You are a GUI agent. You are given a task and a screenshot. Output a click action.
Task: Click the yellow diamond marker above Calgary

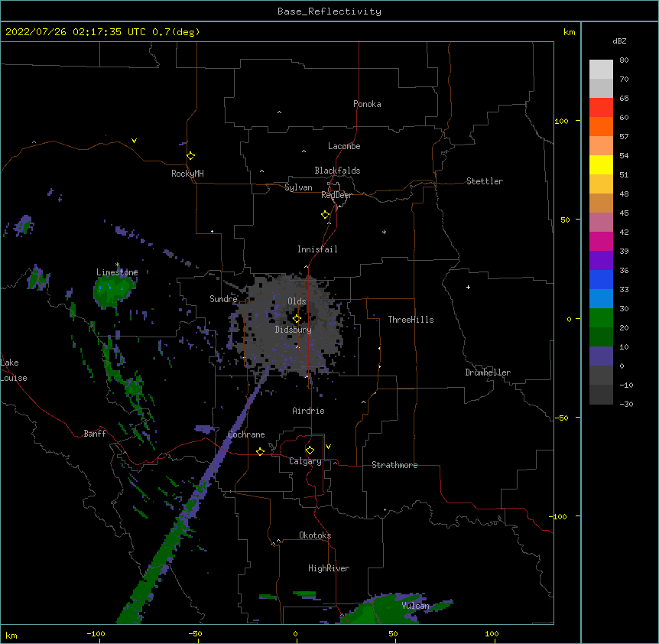click(x=310, y=450)
